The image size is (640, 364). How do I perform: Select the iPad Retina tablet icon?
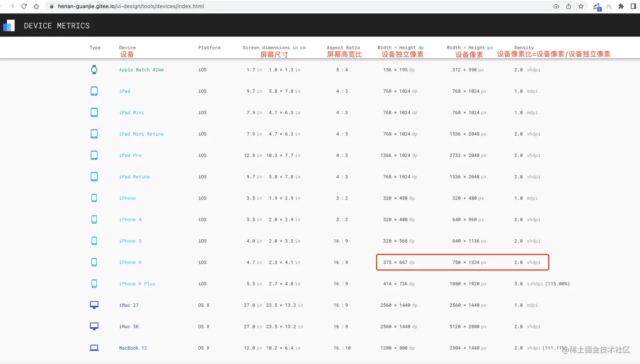(94, 177)
